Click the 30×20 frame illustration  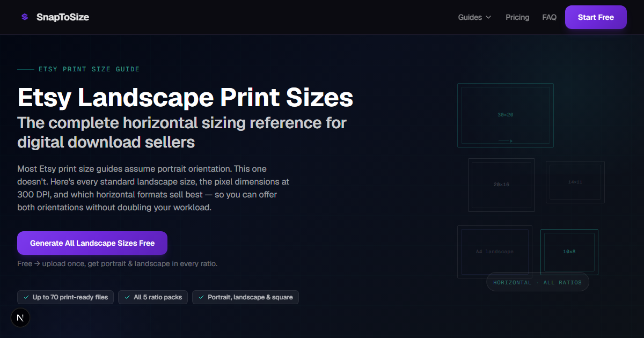pyautogui.click(x=506, y=115)
